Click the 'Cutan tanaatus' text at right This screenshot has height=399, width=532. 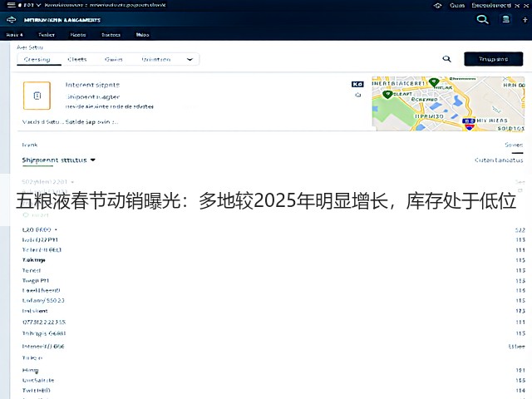click(499, 160)
